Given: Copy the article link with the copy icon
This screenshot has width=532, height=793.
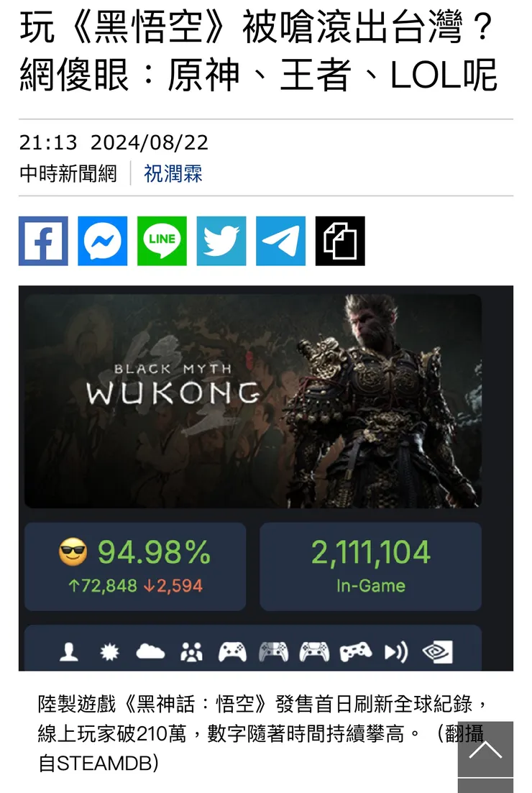Looking at the screenshot, I should click(x=340, y=242).
